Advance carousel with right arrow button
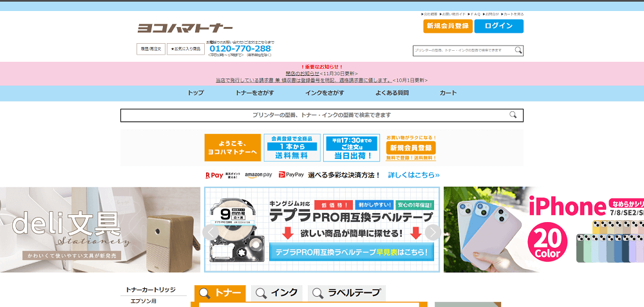 click(433, 232)
